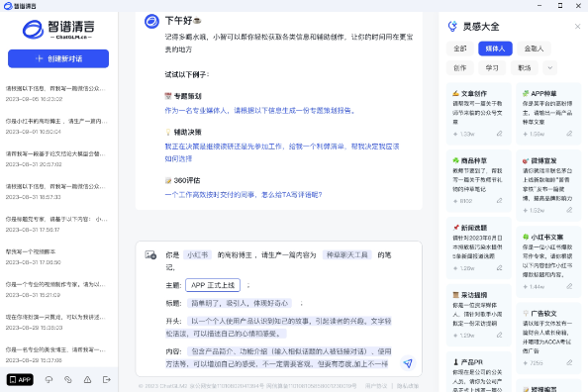Click the 内容 placeholder text field

click(x=278, y=357)
